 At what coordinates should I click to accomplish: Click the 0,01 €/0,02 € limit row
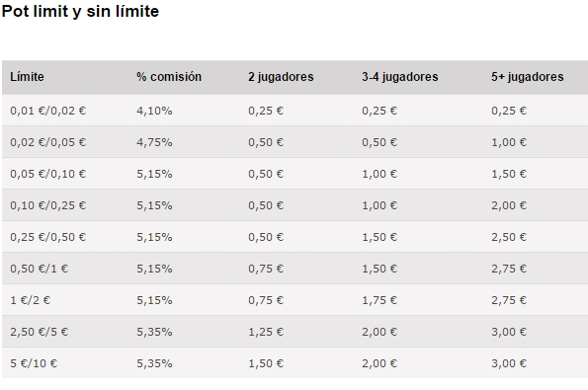point(294,111)
